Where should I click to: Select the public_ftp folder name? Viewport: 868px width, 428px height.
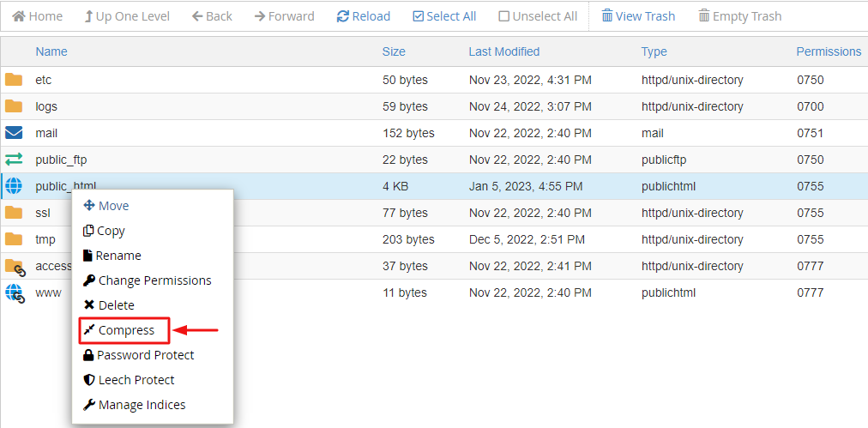tap(62, 160)
